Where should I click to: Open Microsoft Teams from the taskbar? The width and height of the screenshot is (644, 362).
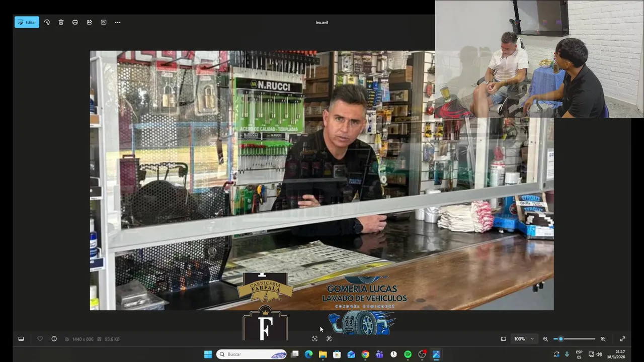coord(379,354)
